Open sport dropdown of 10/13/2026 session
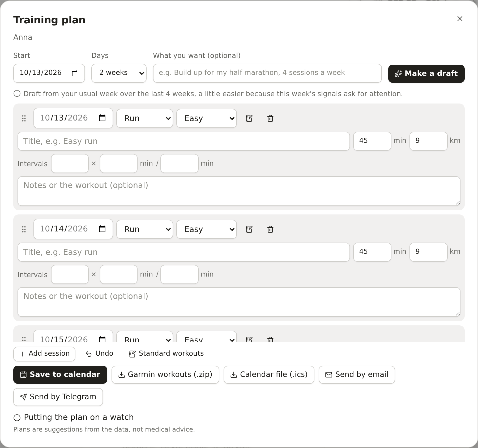 point(145,118)
